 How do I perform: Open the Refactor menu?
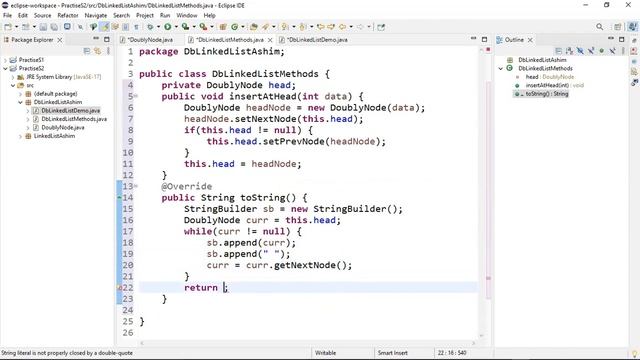[68, 16]
